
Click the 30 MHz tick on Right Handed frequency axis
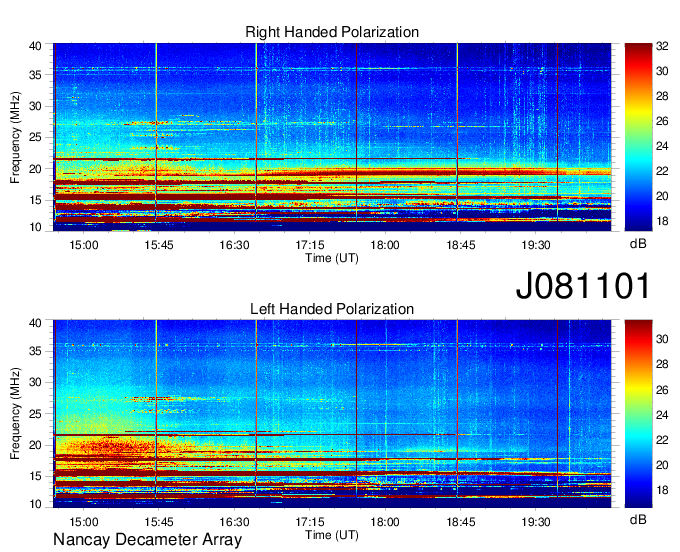point(35,106)
